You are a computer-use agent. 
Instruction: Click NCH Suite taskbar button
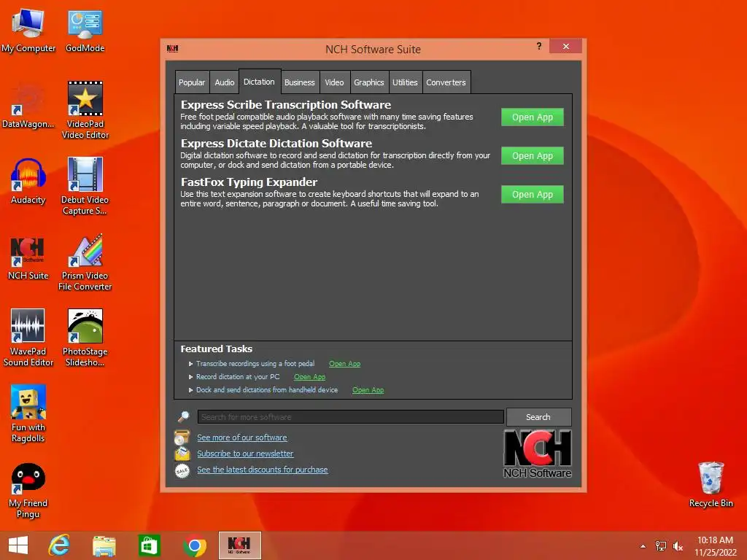pos(239,545)
